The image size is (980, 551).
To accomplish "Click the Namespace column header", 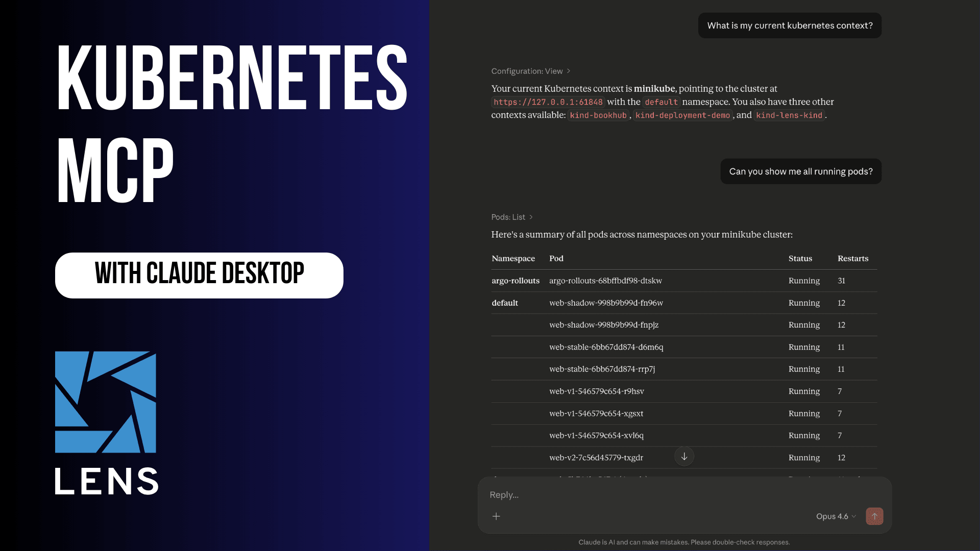I will [x=513, y=259].
